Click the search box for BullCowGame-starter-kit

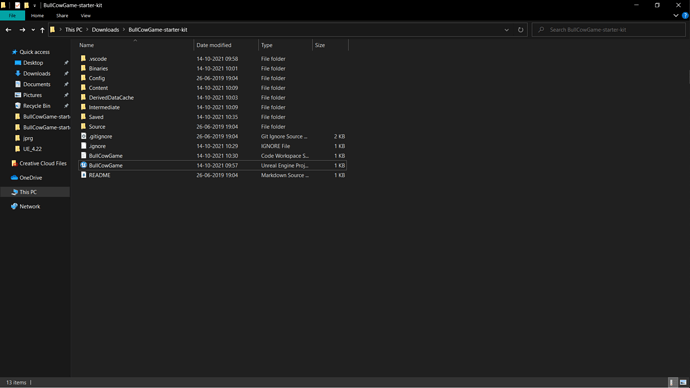(x=609, y=30)
